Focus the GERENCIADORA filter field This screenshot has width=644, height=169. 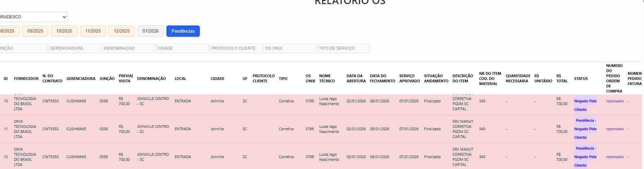75,48
